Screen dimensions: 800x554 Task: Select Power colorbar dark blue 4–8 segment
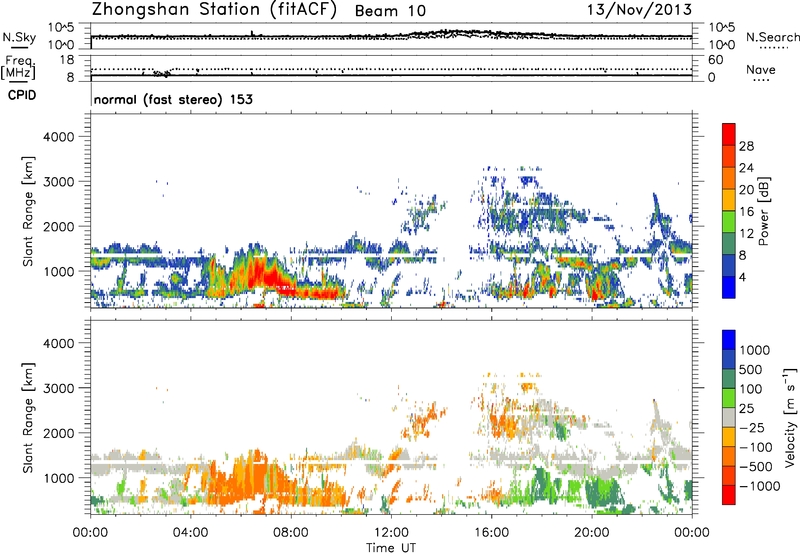tap(729, 265)
